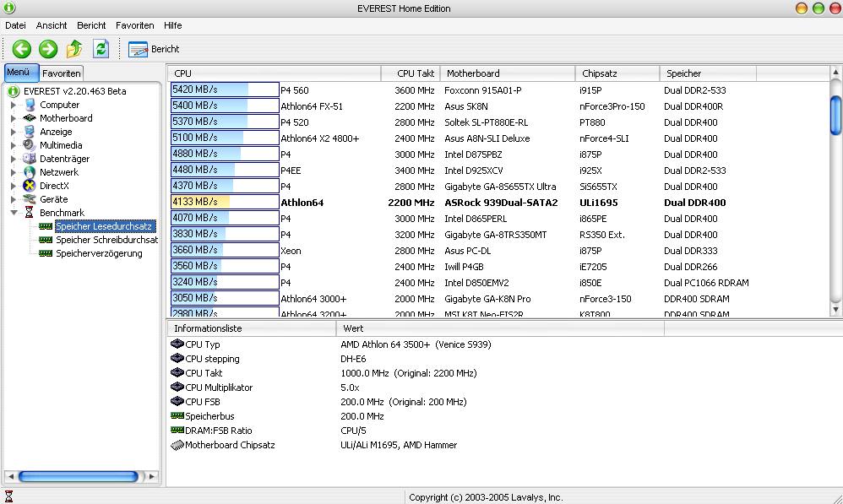
Task: Click the AMD Athlon 64 3500+ value
Action: tap(416, 344)
